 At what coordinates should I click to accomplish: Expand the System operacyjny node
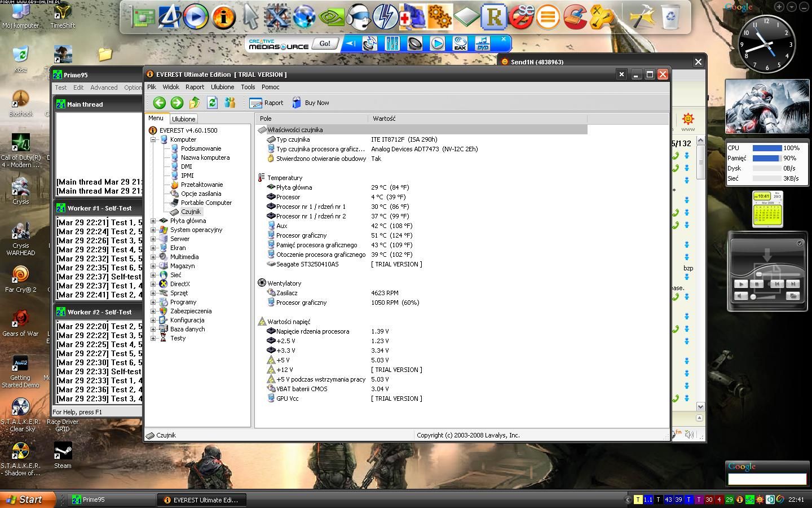point(153,230)
